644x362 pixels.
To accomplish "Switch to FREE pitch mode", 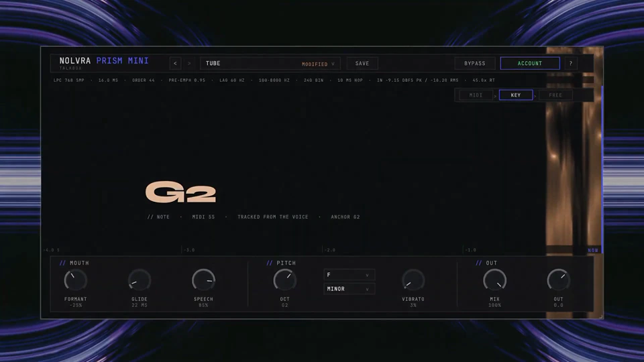I will tap(555, 95).
